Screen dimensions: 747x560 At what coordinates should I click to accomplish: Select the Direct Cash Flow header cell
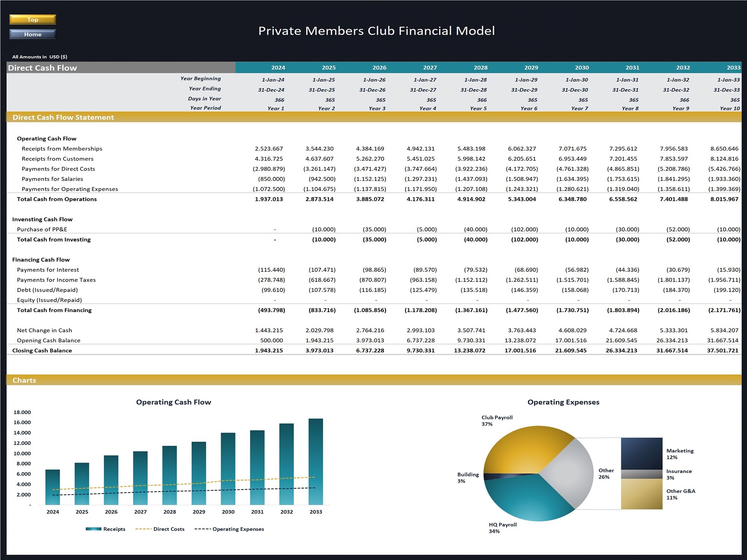point(121,68)
